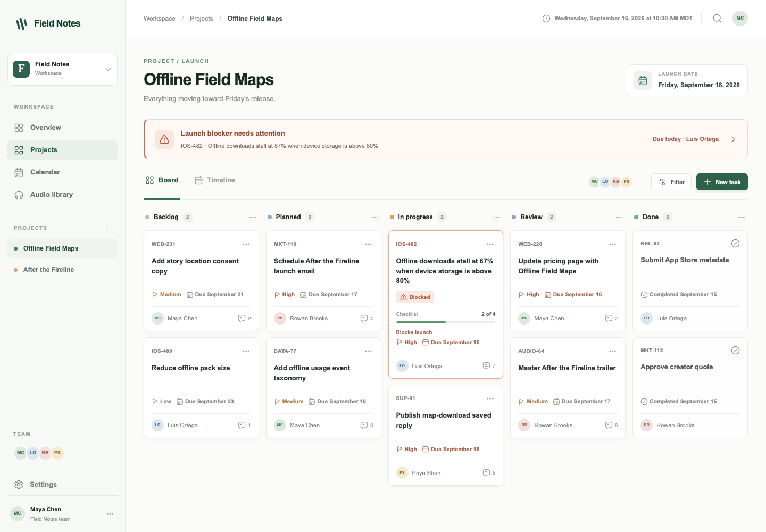This screenshot has height=532, width=766.
Task: Open the Filter options
Action: [x=671, y=182]
